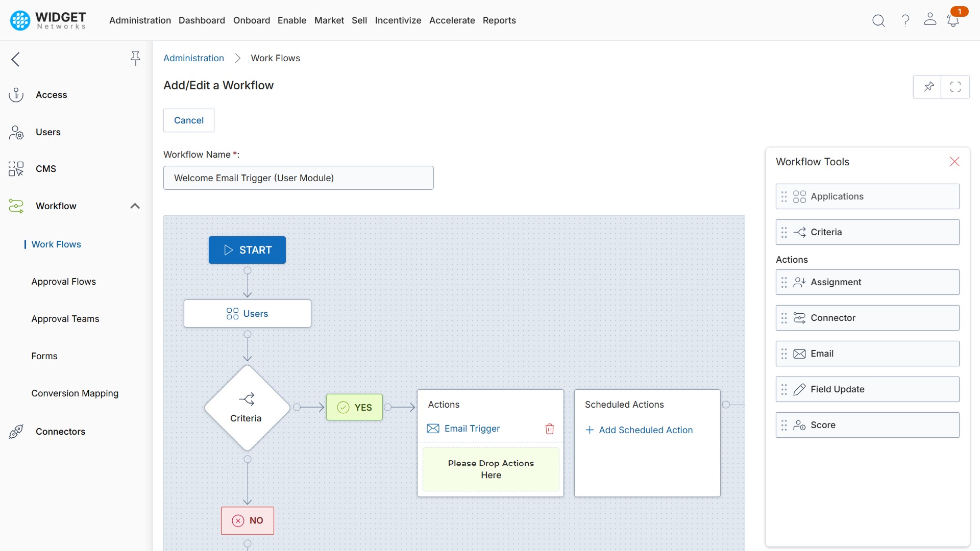The width and height of the screenshot is (980, 551).
Task: Select the Connectors icon in the sidebar
Action: (16, 431)
